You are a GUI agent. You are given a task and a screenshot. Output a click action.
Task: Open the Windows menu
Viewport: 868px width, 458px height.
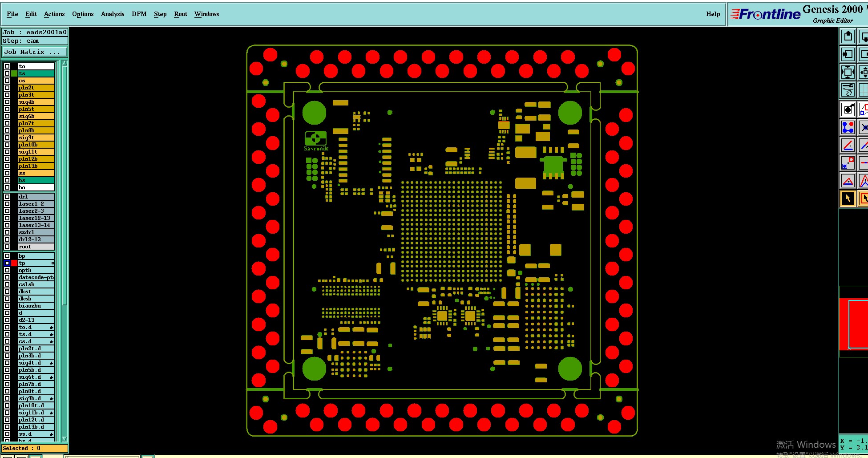point(207,14)
